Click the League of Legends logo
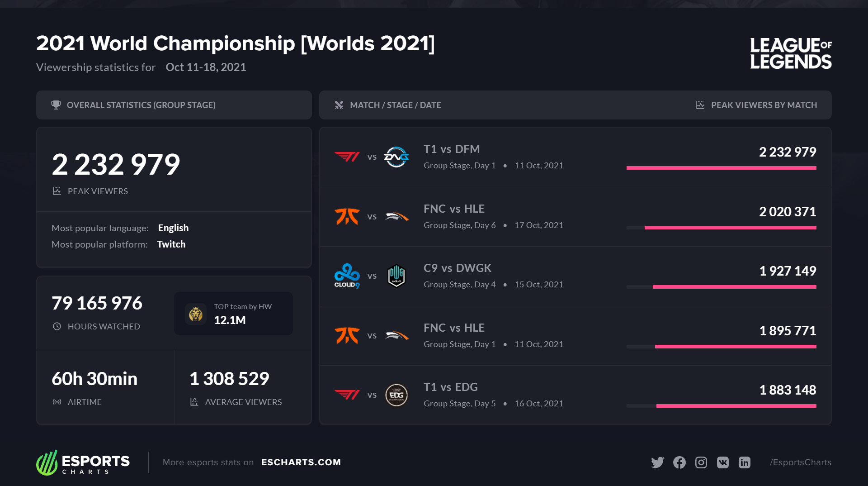The image size is (868, 486). pos(790,53)
